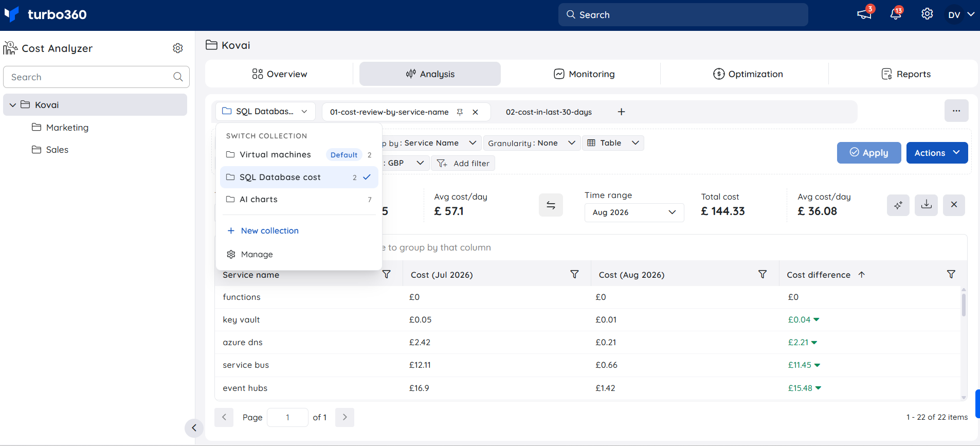
Task: Toggle the SQL Database collection dropdown
Action: (x=265, y=111)
